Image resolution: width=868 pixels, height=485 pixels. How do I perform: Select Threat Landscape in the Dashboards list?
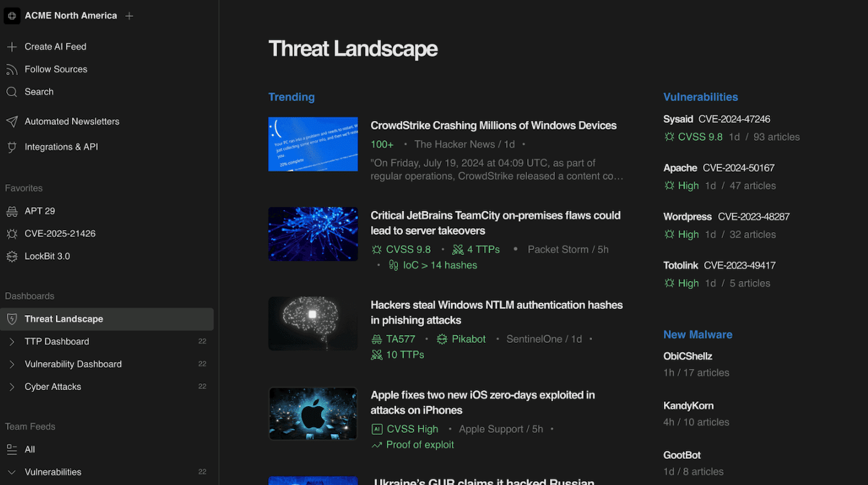(x=64, y=319)
